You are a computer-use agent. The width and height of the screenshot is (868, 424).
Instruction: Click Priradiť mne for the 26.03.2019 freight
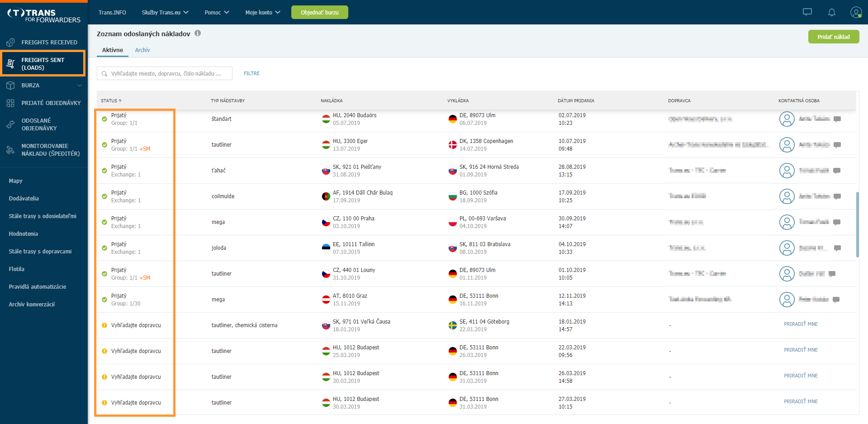click(x=801, y=376)
